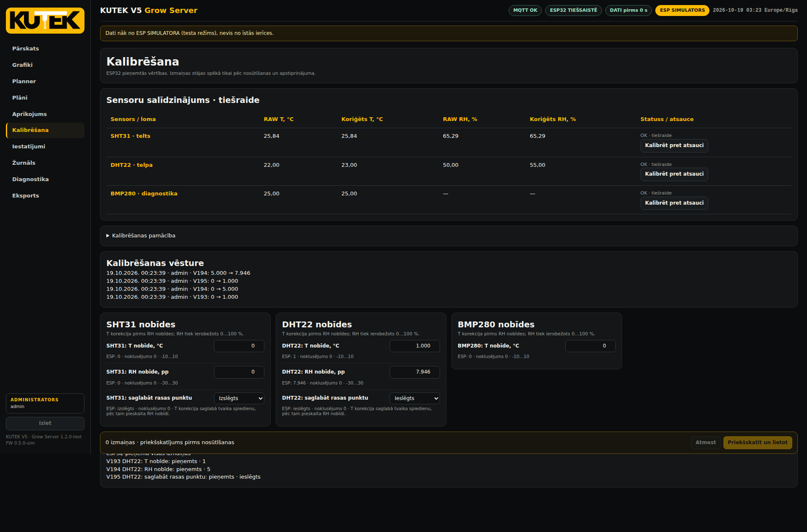
Task: Click the ESP32 TIEŠSAISTĒ status badge
Action: coord(573,11)
